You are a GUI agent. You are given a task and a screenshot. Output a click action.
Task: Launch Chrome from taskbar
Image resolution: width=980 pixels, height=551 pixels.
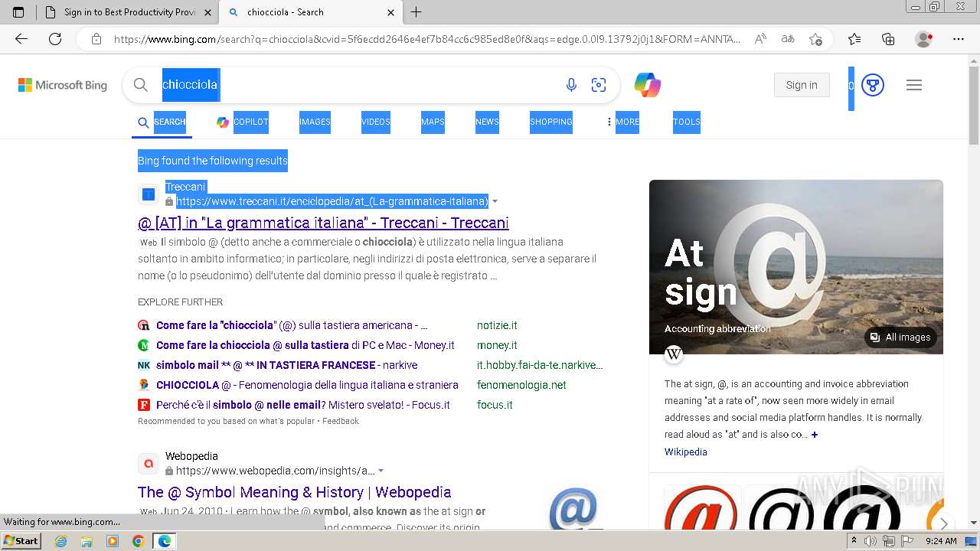point(138,541)
